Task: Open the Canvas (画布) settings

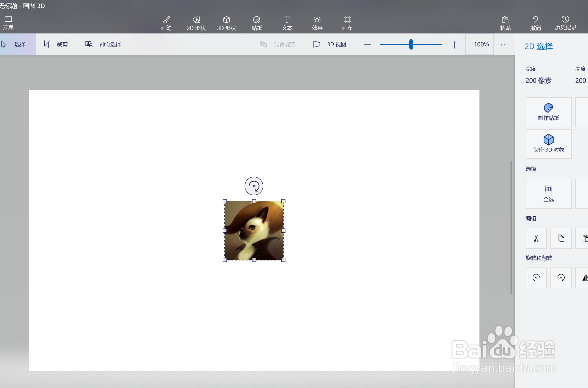Action: pos(347,23)
